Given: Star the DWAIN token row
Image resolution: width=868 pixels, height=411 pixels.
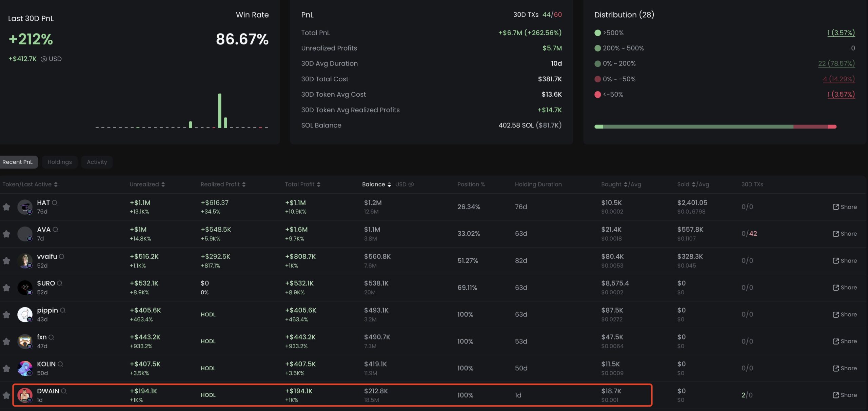Looking at the screenshot, I should (6, 395).
